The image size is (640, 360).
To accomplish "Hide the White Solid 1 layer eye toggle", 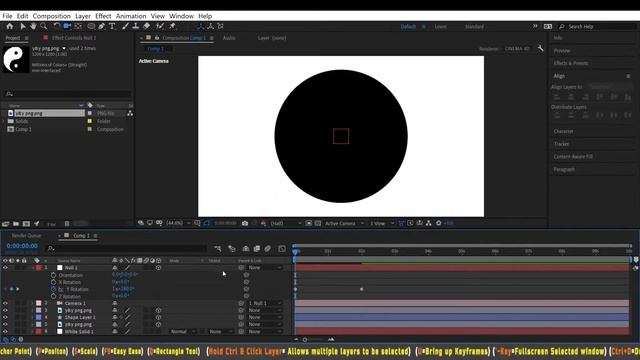I will [x=5, y=331].
